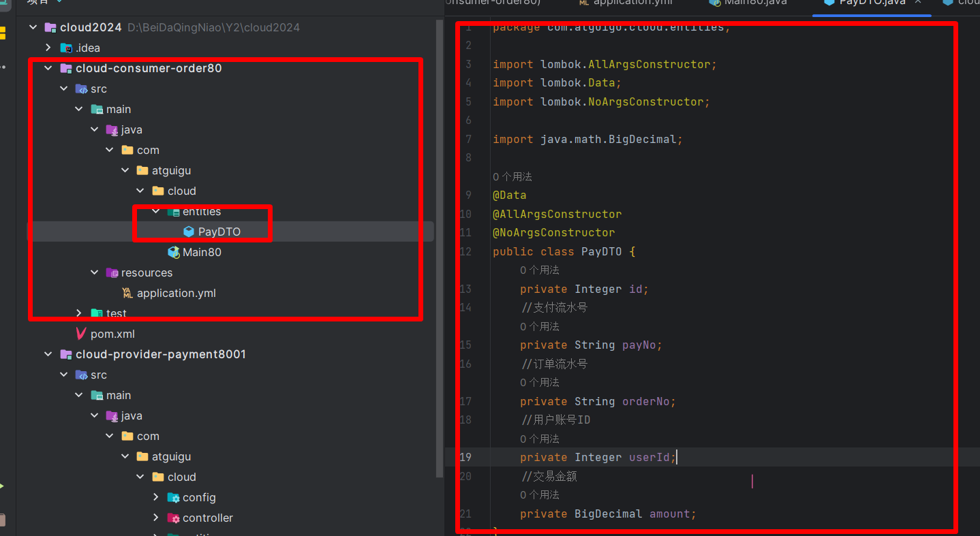The height and width of the screenshot is (536, 980).
Task: Click the PayDTO class icon in tree
Action: [x=189, y=232]
